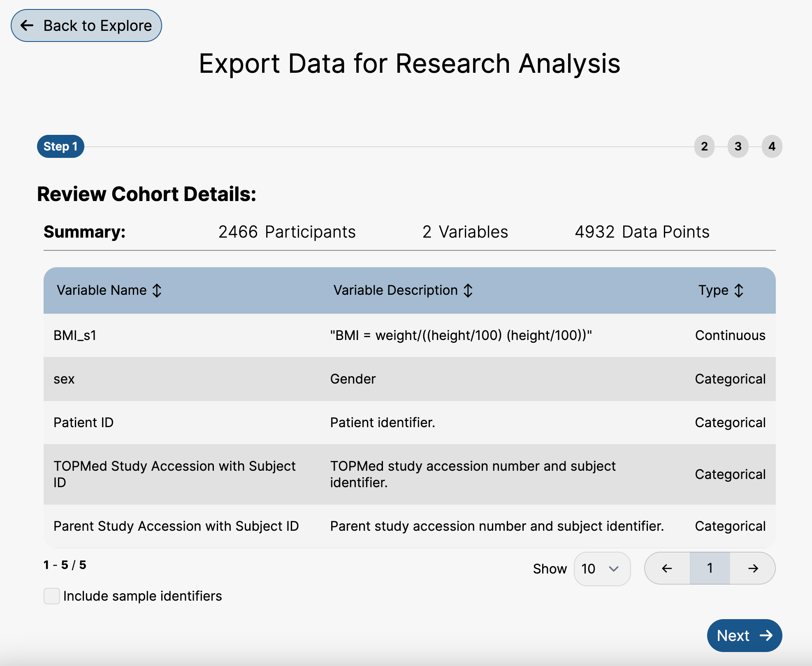The width and height of the screenshot is (812, 666).
Task: Jump to step 2 indicator
Action: 704,146
